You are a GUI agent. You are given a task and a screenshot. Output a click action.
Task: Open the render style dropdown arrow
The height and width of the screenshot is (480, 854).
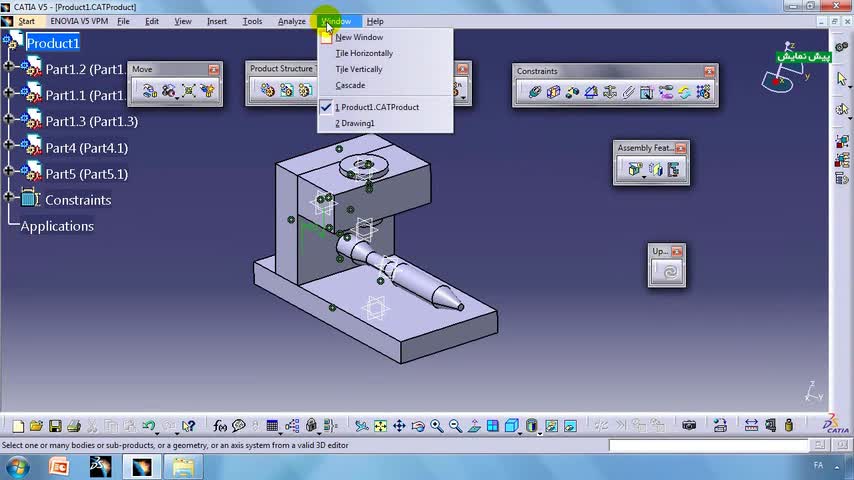pyautogui.click(x=540, y=434)
